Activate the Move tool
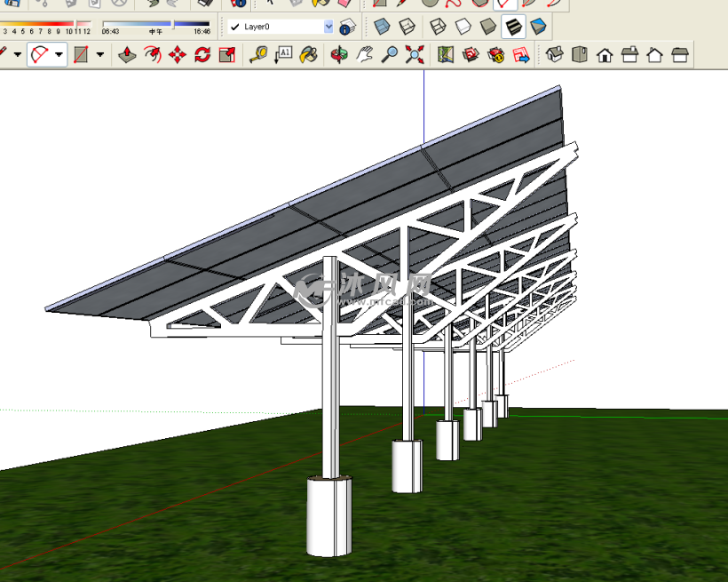The image size is (728, 582). click(178, 55)
